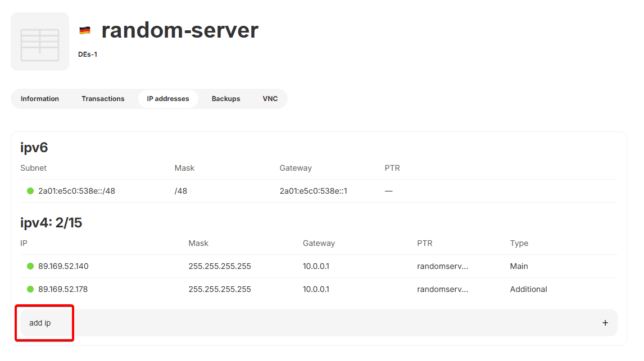Switch to the Transactions tab
This screenshot has width=644, height=361.
(103, 99)
